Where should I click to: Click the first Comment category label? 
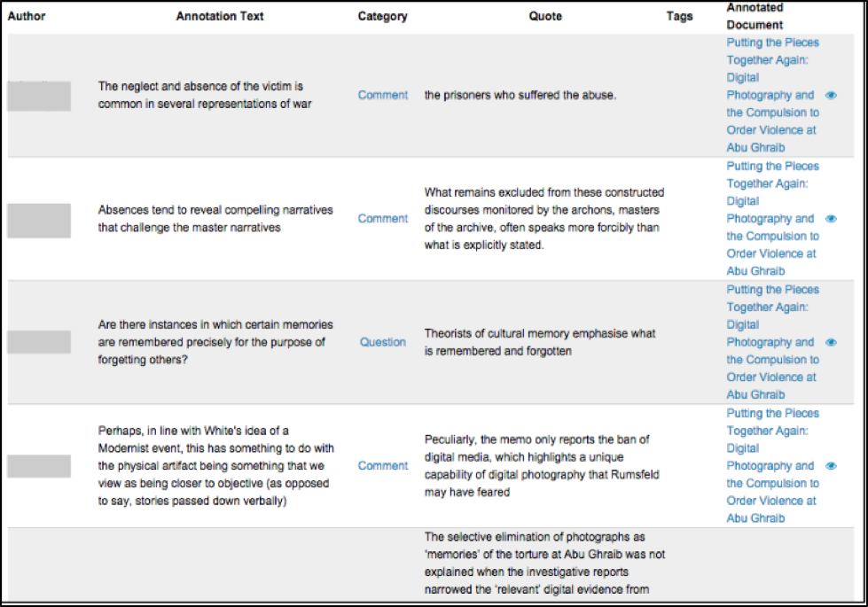382,95
